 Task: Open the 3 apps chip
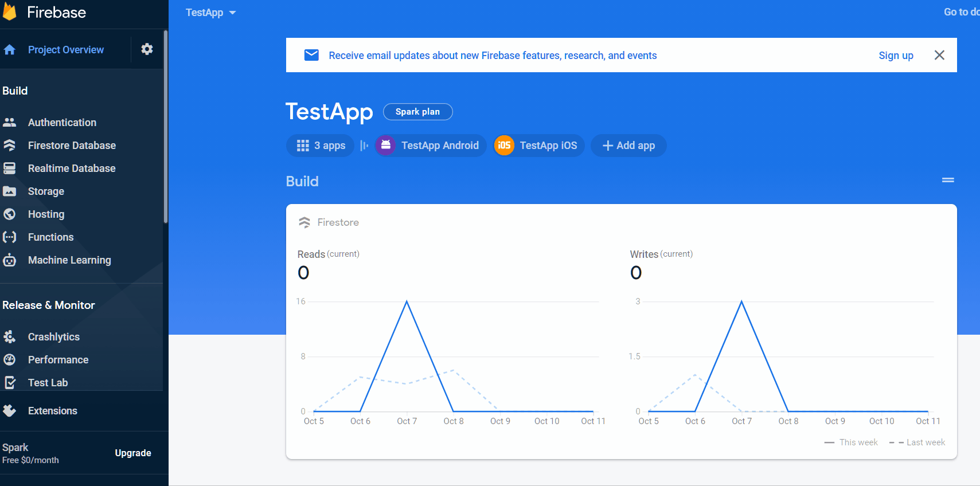coord(320,146)
